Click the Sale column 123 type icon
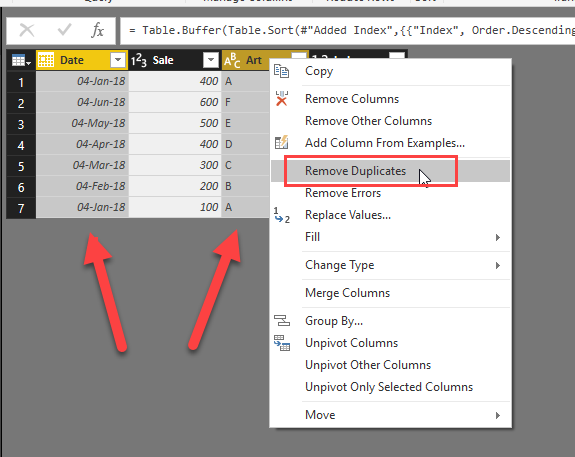 click(x=139, y=60)
